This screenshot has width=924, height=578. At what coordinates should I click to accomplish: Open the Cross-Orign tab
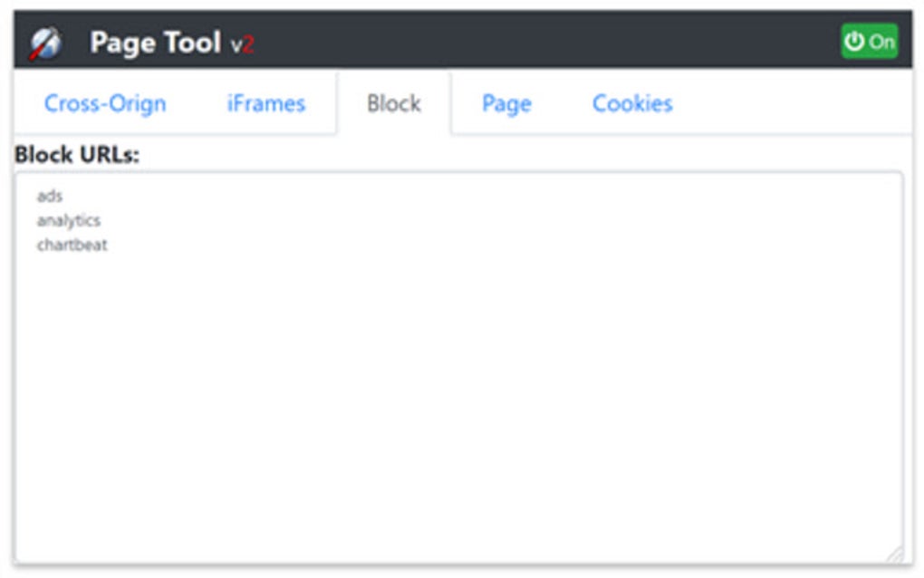point(106,103)
